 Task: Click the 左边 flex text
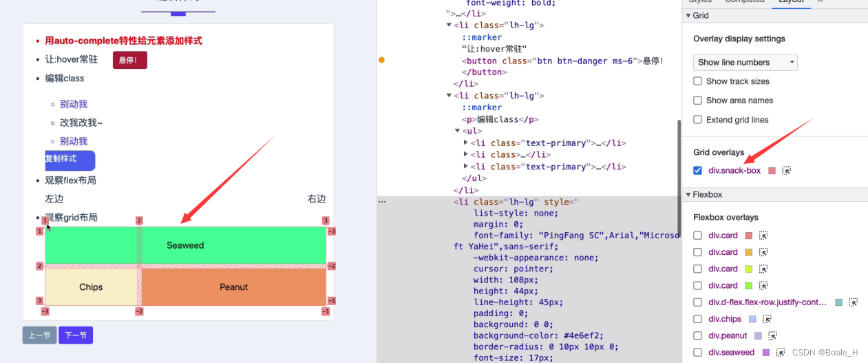(x=54, y=199)
